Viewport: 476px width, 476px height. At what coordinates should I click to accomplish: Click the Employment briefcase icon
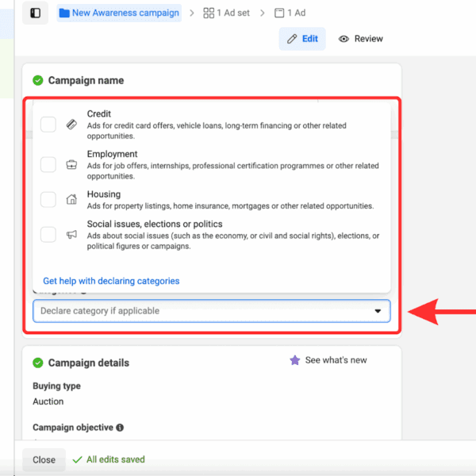tap(71, 164)
